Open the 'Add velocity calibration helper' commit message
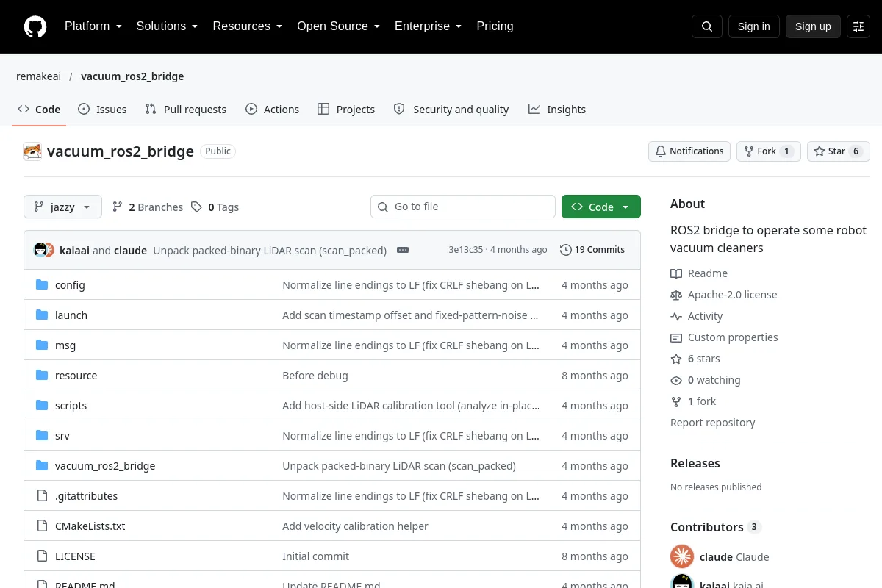 (x=355, y=526)
